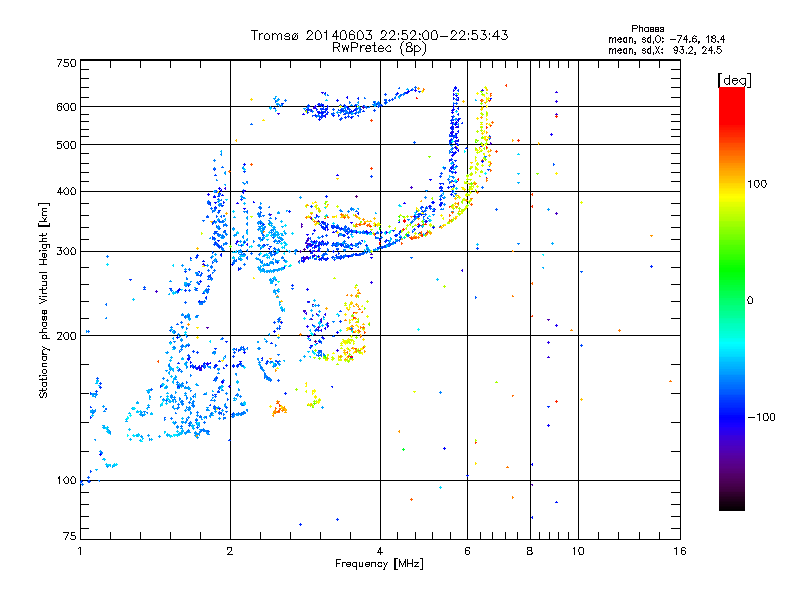Click the y-axis tick label '75'
The image size is (800, 600).
coord(70,536)
